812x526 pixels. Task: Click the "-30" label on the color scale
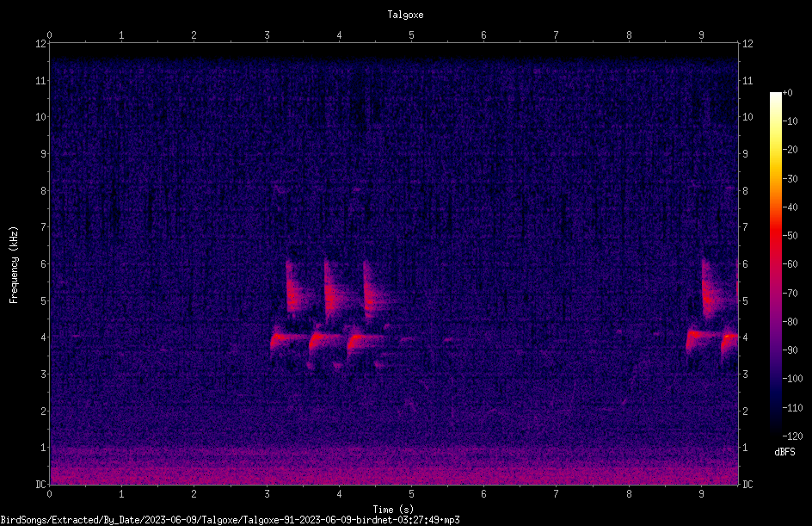(790, 179)
